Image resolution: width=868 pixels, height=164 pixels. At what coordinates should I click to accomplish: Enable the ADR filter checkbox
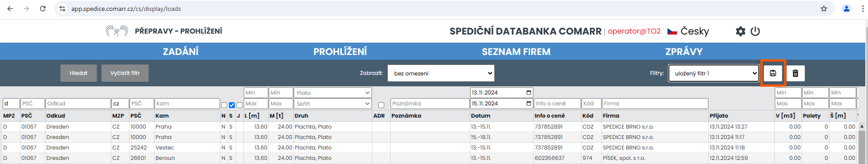[381, 105]
